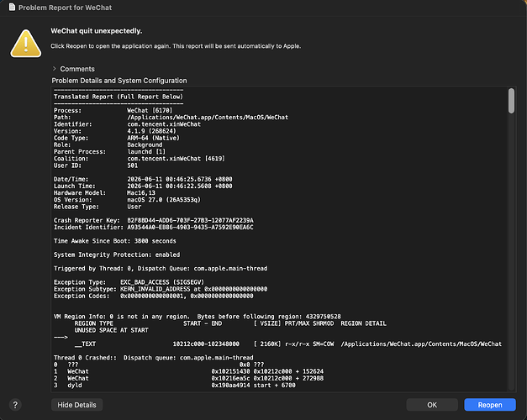Click 'Time Awake Since Boot: 3800 seconds'
This screenshot has height=420, width=527.
115,241
